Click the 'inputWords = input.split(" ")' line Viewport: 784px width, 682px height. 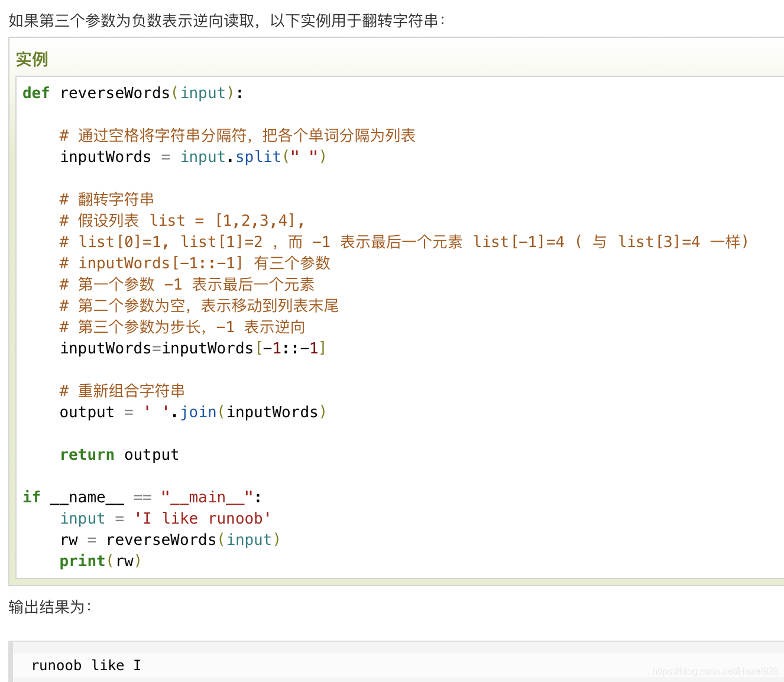click(193, 157)
